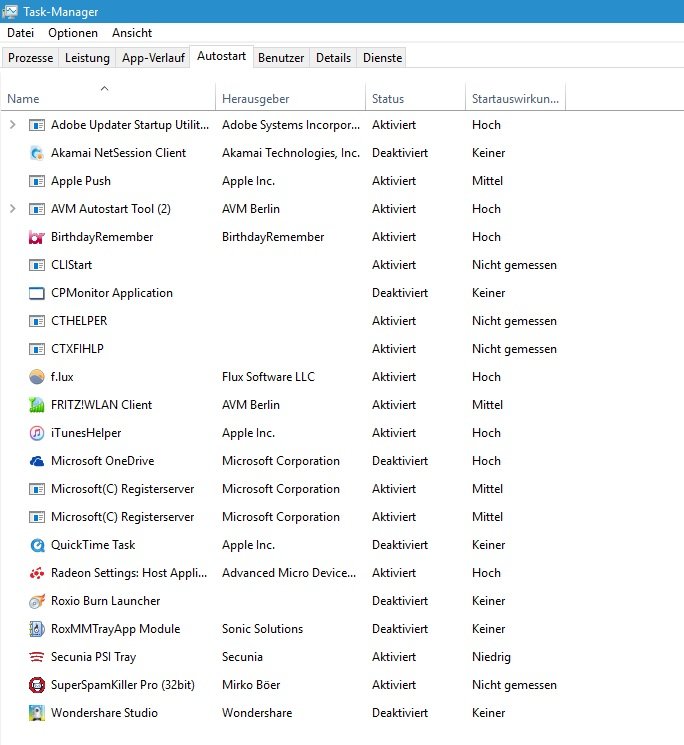This screenshot has height=745, width=684.
Task: Sort by the Status column header
Action: (415, 97)
